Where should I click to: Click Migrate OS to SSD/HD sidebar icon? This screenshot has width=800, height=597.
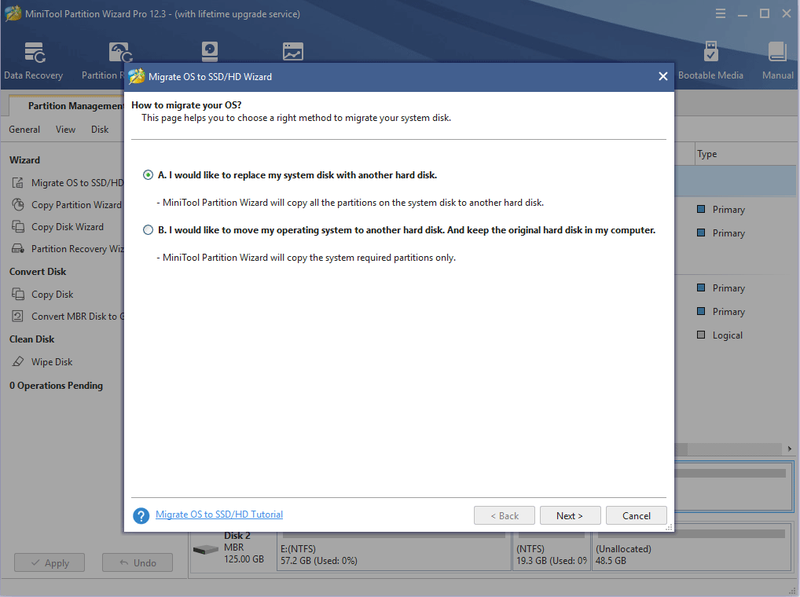coord(18,183)
